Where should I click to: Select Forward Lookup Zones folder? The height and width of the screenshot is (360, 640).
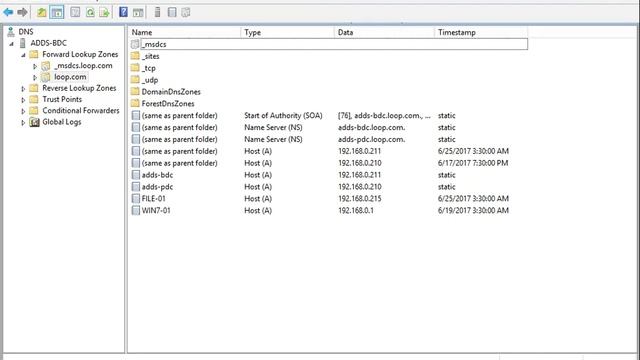80,54
